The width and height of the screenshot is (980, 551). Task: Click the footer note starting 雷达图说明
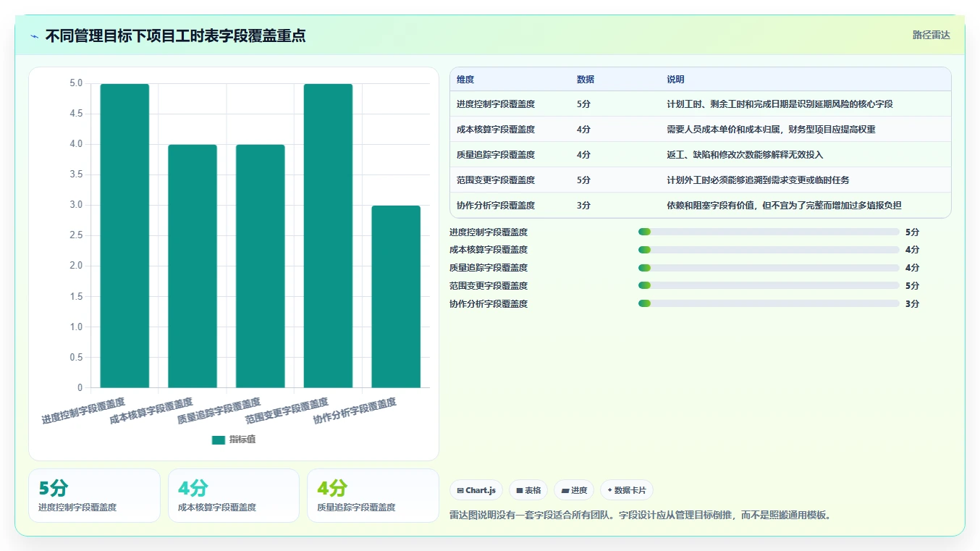pyautogui.click(x=641, y=516)
